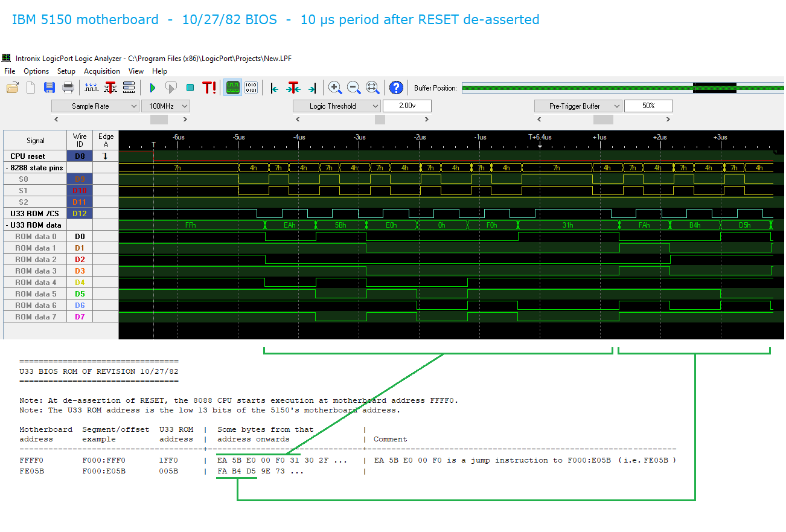786x532 pixels.
Task: Toggle the binary state list view button
Action: click(251, 88)
